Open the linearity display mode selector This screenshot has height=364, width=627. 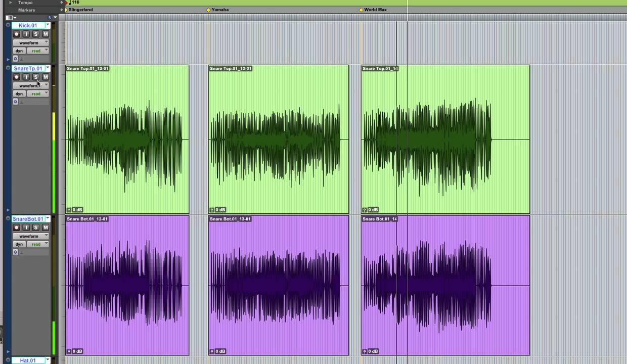point(52,18)
